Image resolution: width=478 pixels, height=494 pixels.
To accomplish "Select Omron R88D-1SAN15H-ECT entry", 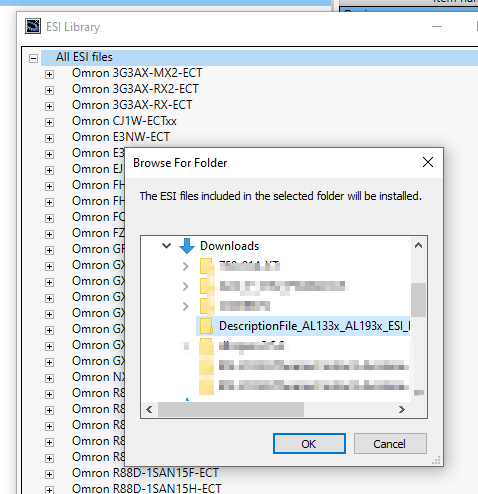I will click(147, 489).
